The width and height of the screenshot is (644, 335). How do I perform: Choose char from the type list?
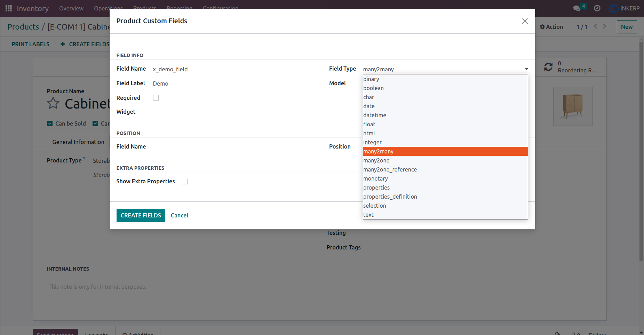click(x=445, y=97)
